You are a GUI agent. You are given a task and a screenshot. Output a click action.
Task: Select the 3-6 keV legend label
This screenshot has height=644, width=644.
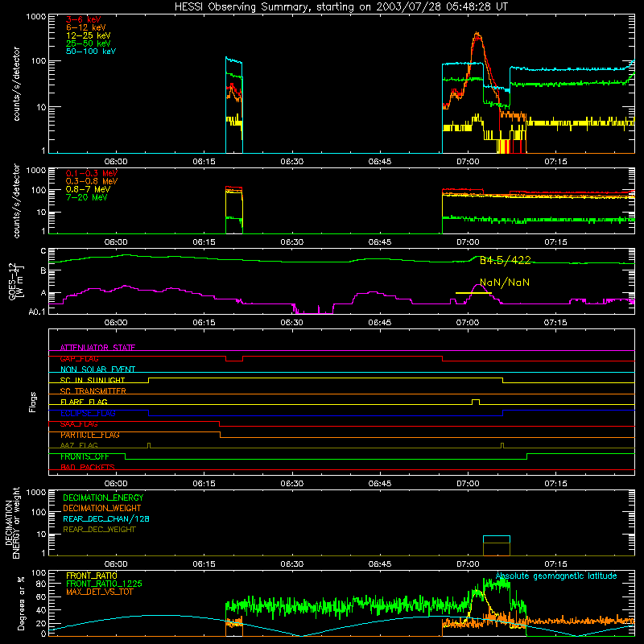point(84,19)
